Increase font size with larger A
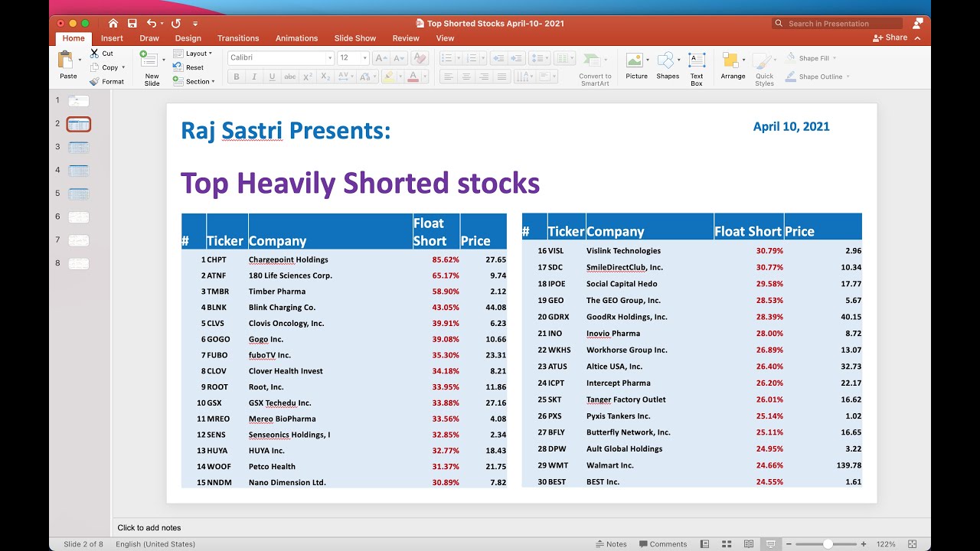 381,57
